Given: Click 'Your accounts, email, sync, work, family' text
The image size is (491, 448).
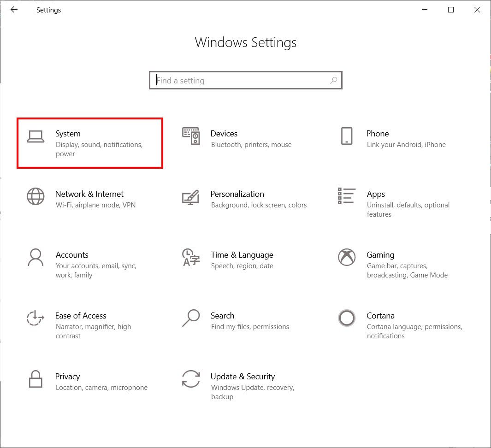Looking at the screenshot, I should coord(96,270).
